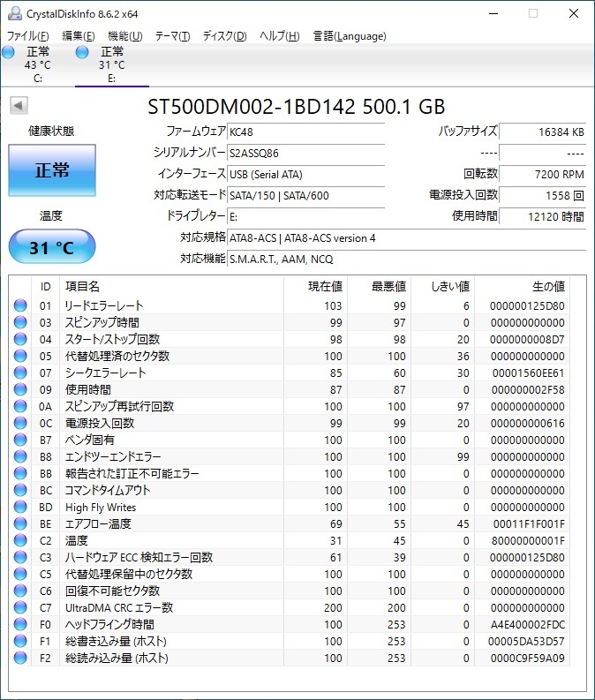Click status orb for 03 スピンアップ時間
595x700 pixels.
tap(20, 322)
